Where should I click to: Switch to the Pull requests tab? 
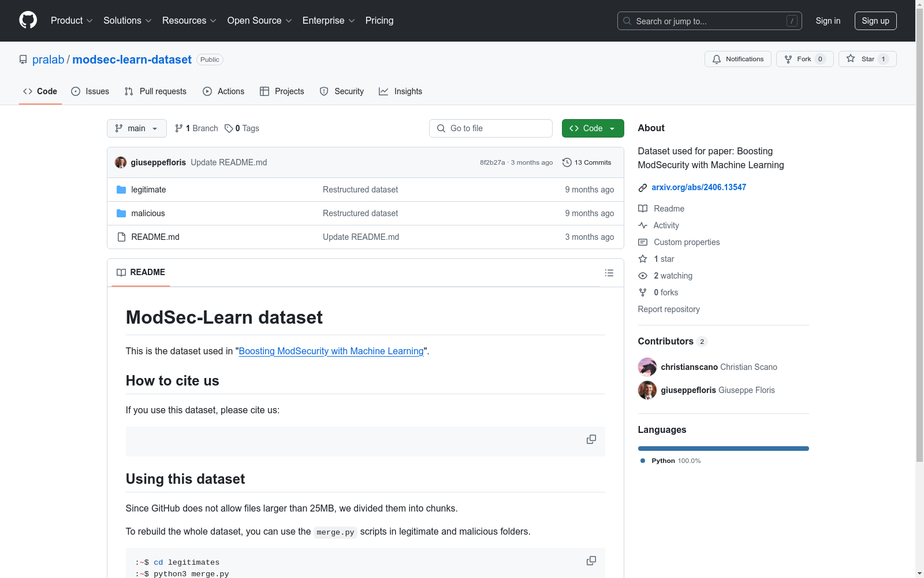(155, 91)
